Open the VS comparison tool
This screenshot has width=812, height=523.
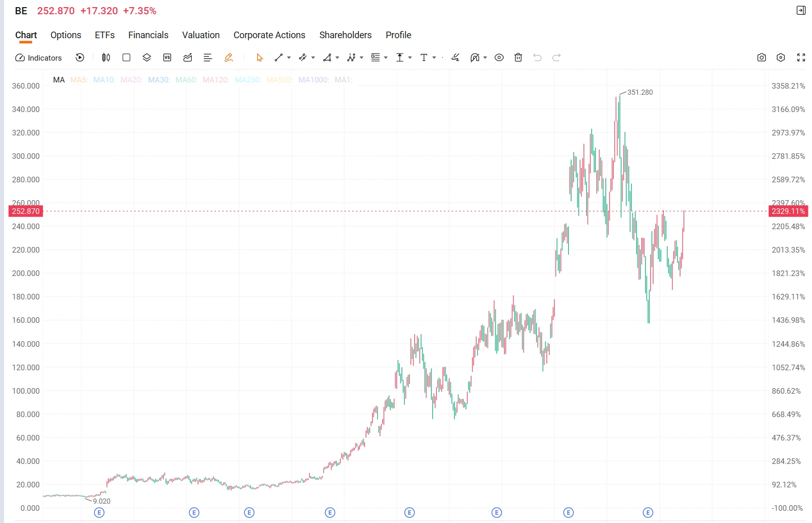(x=167, y=58)
